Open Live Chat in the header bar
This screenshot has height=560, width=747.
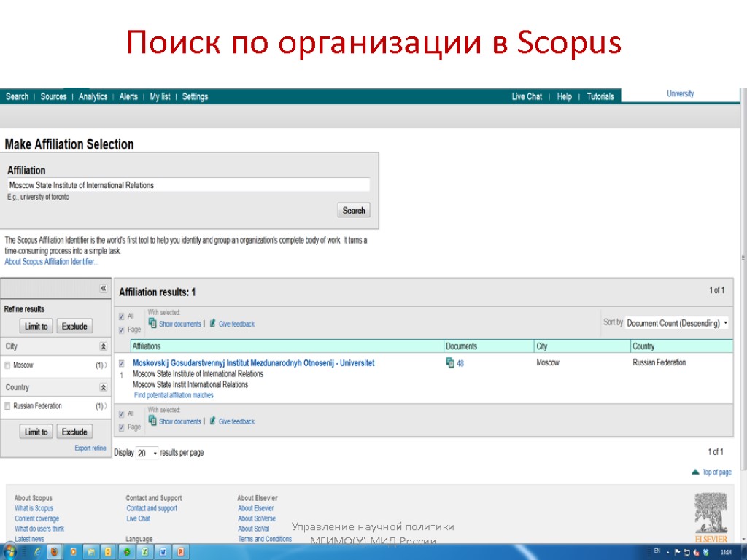(x=527, y=97)
